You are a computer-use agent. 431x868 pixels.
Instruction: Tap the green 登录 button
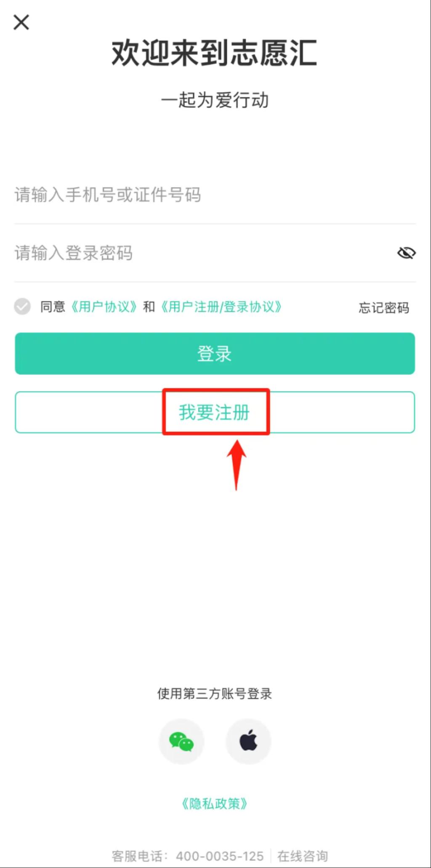pyautogui.click(x=215, y=354)
